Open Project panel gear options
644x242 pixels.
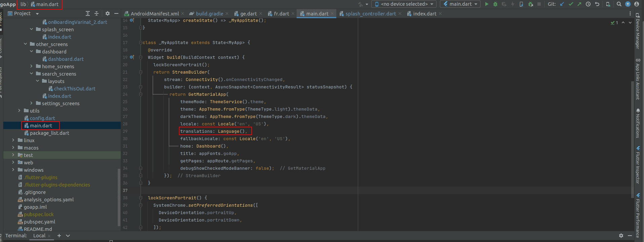[107, 13]
